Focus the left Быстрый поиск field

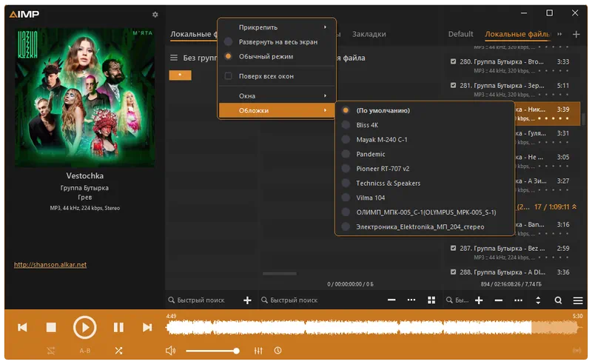point(201,300)
